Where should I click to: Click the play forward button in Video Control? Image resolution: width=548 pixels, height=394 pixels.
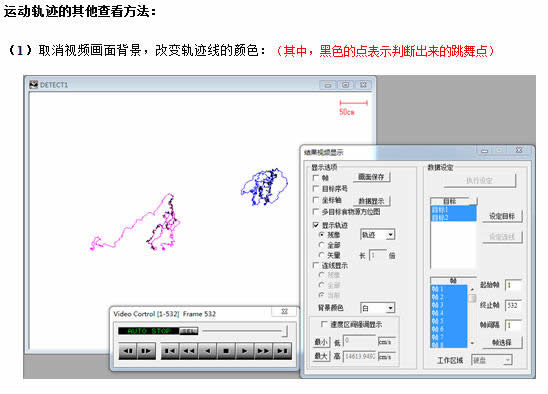(x=245, y=351)
